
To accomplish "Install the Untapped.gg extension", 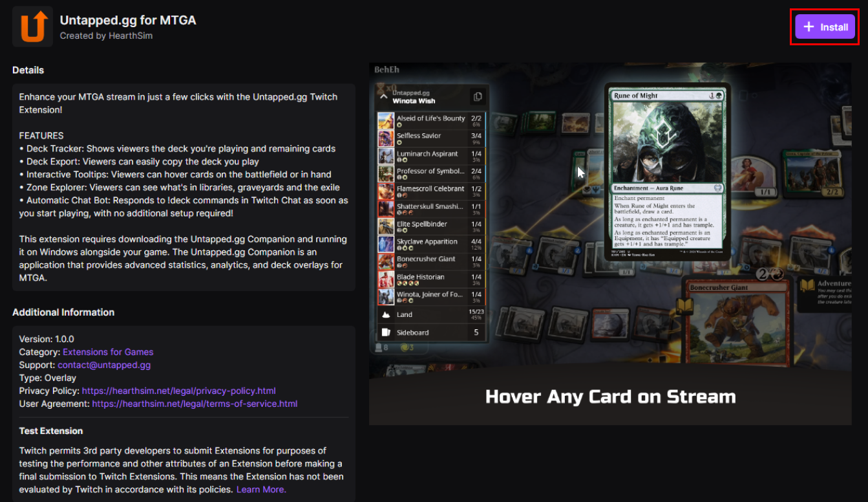I will coord(825,27).
